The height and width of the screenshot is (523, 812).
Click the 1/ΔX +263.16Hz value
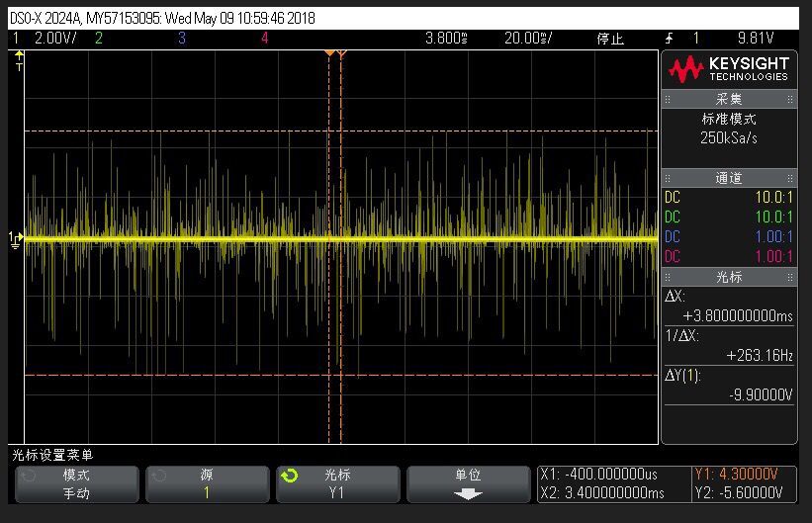click(760, 355)
